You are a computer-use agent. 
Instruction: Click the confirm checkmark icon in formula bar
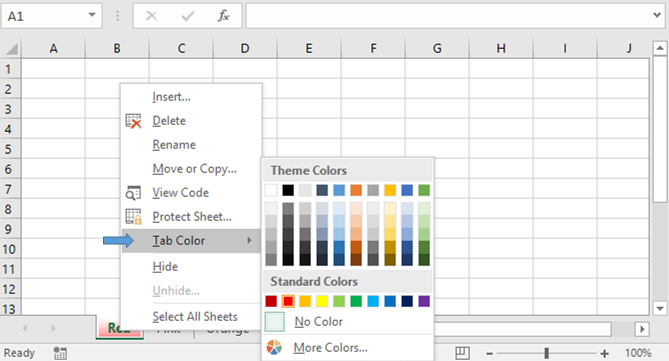tap(188, 16)
